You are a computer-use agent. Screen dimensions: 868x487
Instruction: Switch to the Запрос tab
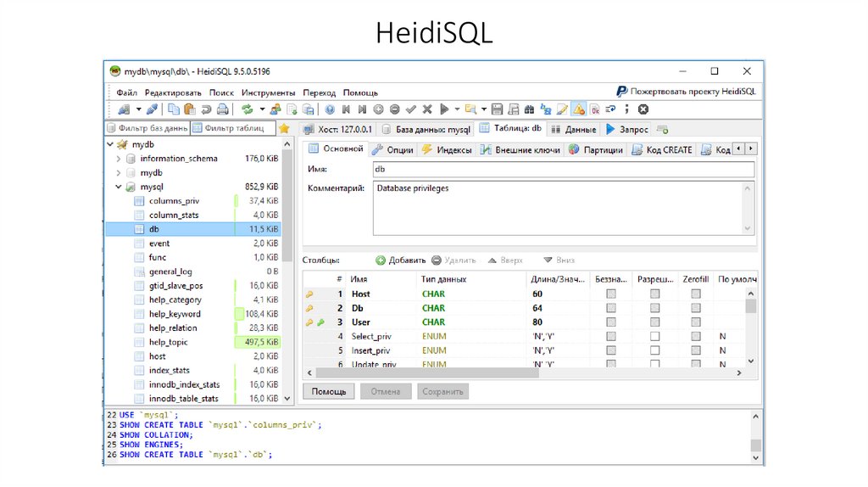click(626, 129)
